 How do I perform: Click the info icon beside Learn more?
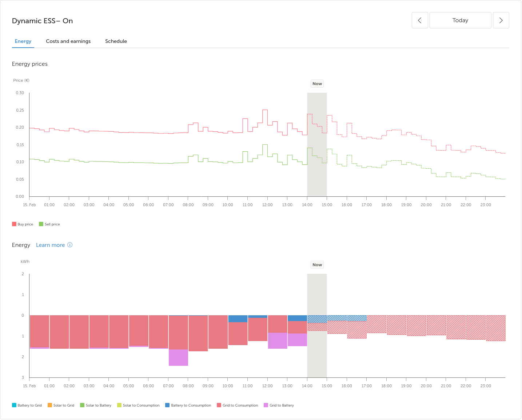tap(70, 245)
